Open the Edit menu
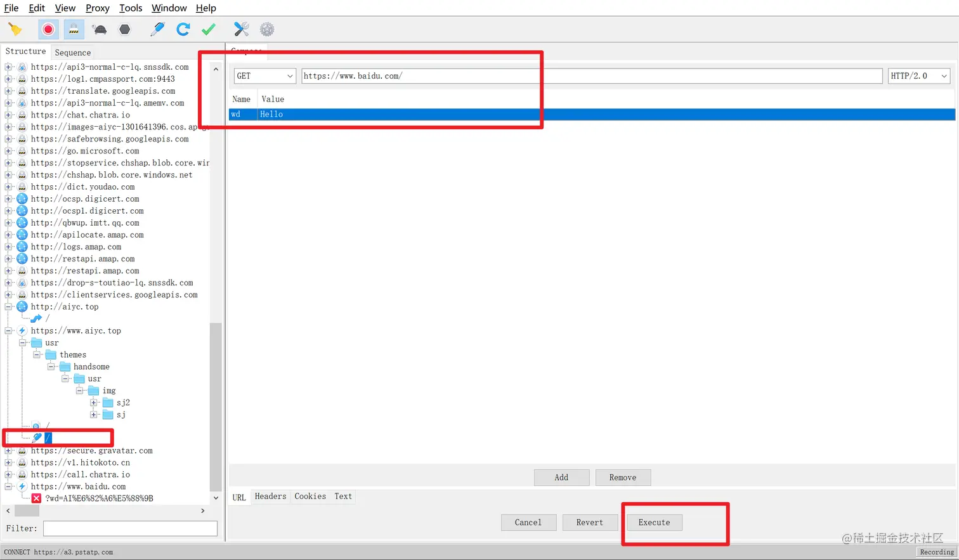Screen dimensions: 959x560 tap(37, 8)
